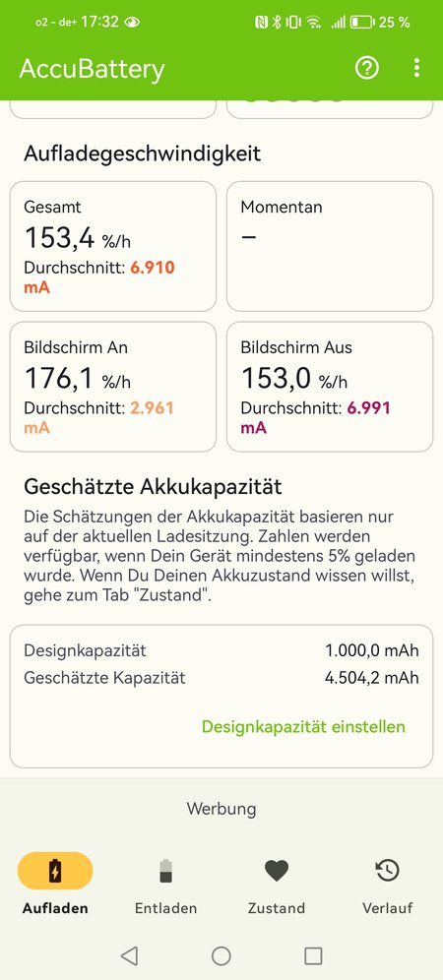Click Designkapazität einstellen link
The width and height of the screenshot is (443, 980).
(x=303, y=726)
